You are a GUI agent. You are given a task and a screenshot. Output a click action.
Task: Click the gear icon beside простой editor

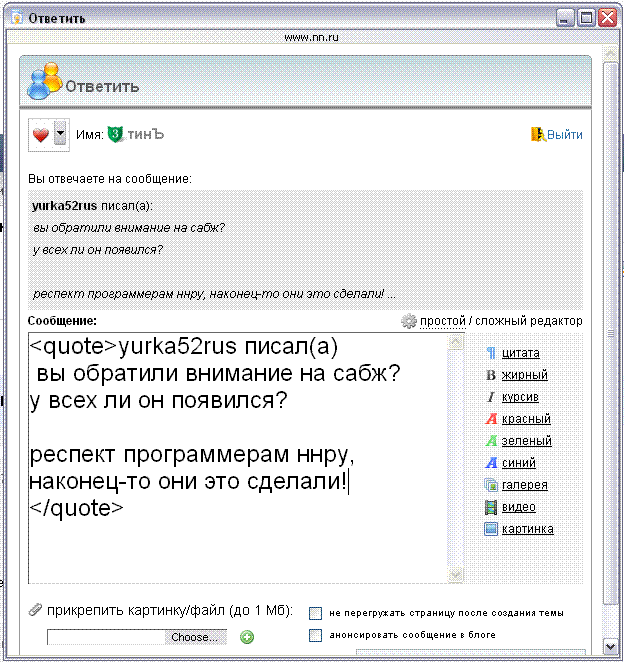408,322
